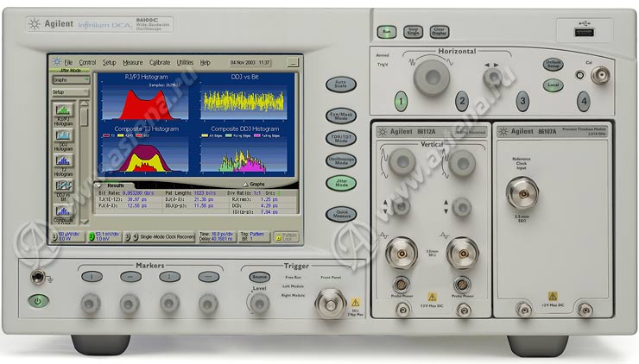Image resolution: width=639 pixels, height=364 pixels.
Task: Click the Pattern Lock icon button on screen
Action: click(287, 236)
